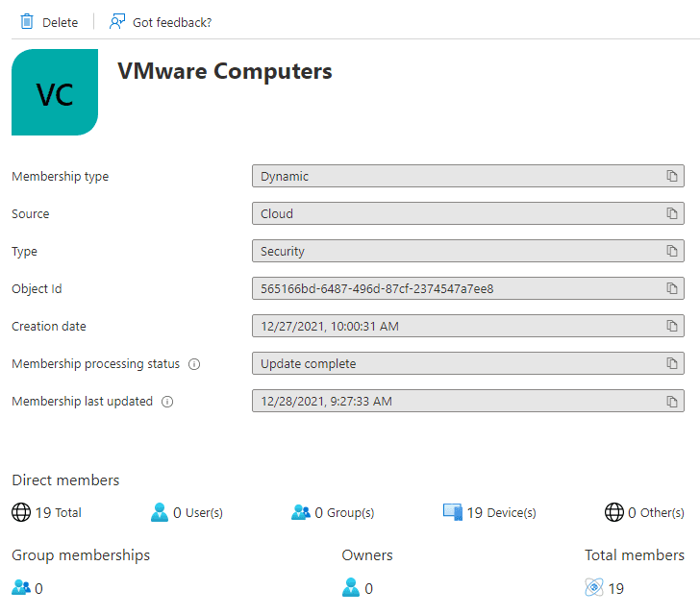Click the Source label
The height and width of the screenshot is (615, 700).
31,213
